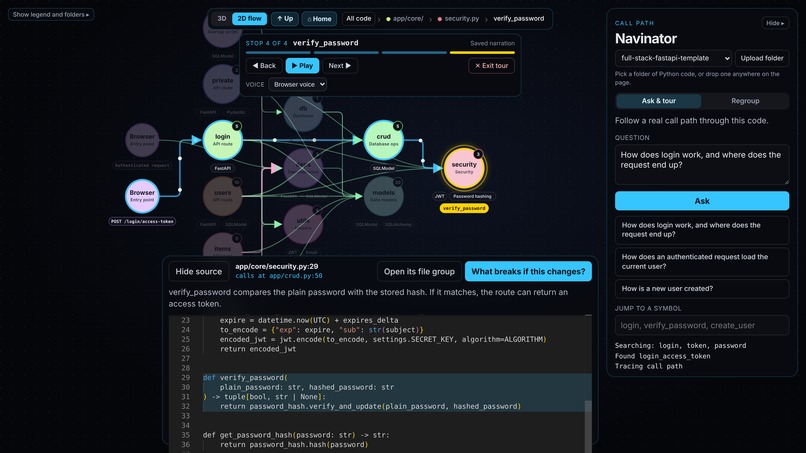Click the yellow fourth tour progress segment
Screen dimensions: 806x453
(482, 52)
